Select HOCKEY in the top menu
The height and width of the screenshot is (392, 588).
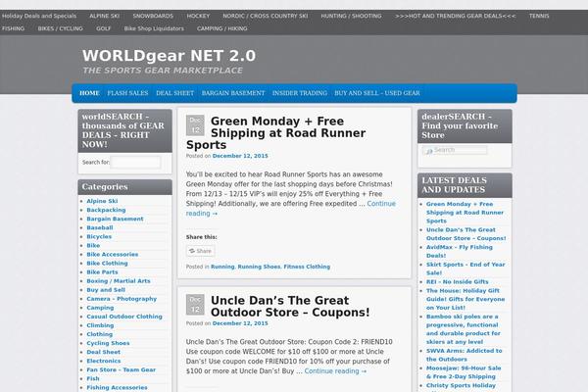click(x=198, y=16)
